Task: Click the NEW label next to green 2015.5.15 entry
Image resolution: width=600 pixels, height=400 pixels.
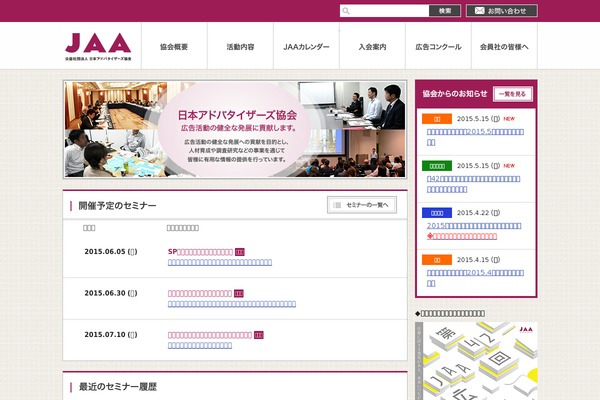Action: (x=509, y=166)
